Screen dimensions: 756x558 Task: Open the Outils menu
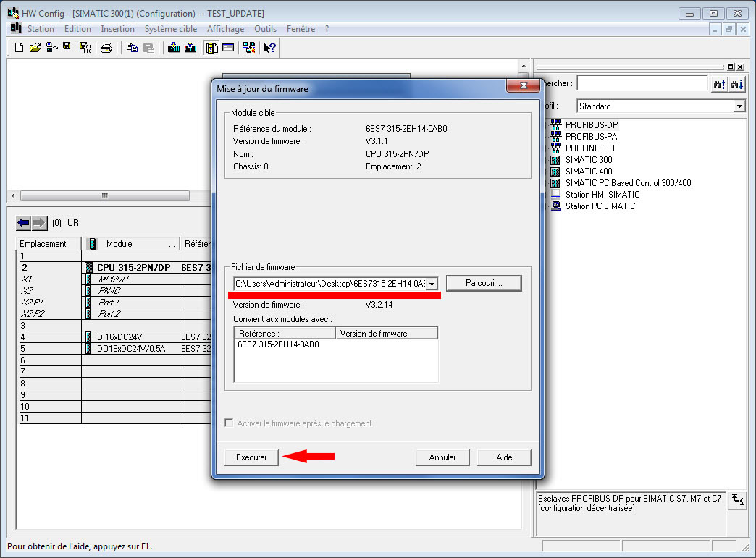click(x=265, y=29)
